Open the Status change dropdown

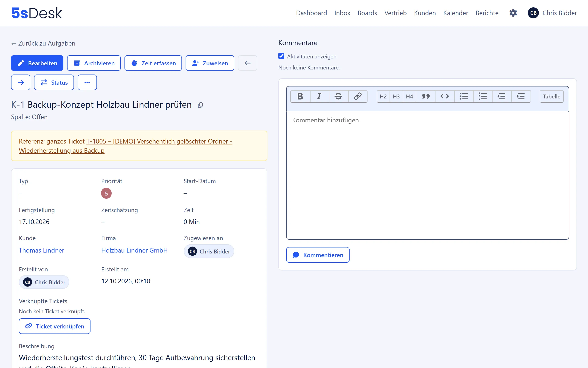pyautogui.click(x=54, y=82)
